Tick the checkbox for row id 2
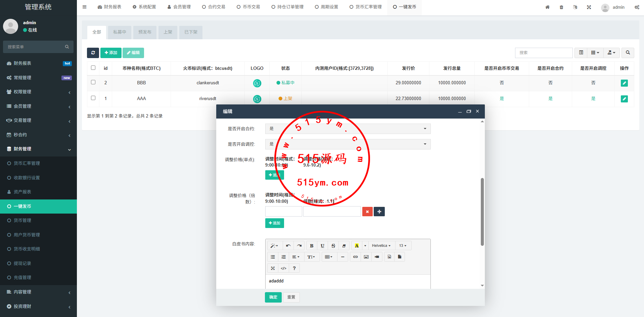Image resolution: width=644 pixels, height=317 pixels. [93, 82]
